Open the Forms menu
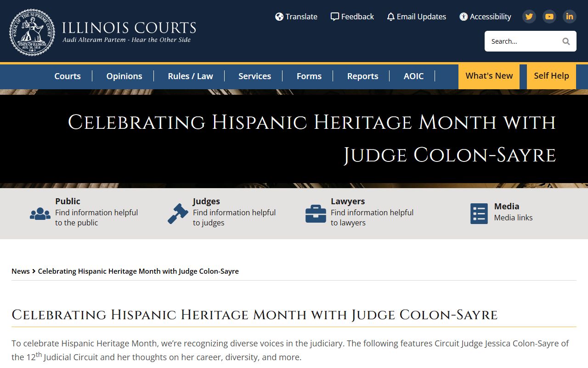Screen dimensions: 588x368 point(309,76)
